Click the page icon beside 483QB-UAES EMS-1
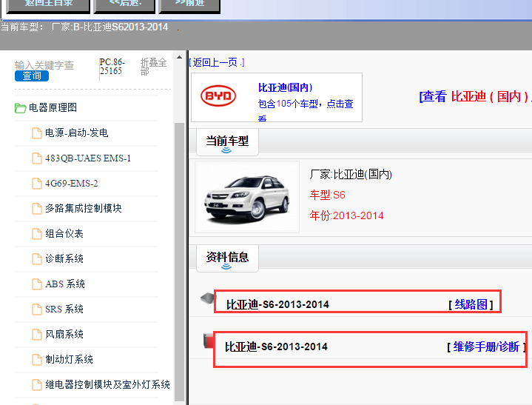532x405 pixels. tap(37, 158)
